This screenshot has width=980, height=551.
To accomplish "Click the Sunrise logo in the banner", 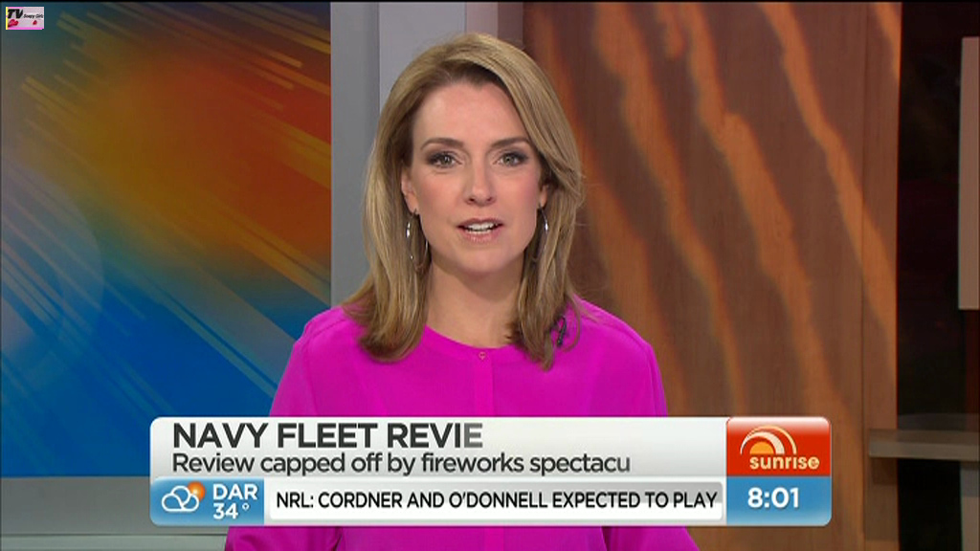I will tap(778, 447).
